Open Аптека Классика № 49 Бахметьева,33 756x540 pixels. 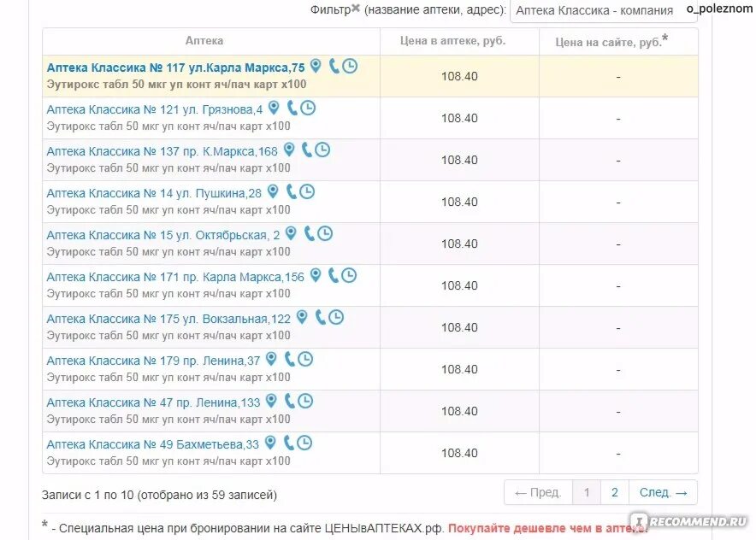click(x=153, y=444)
